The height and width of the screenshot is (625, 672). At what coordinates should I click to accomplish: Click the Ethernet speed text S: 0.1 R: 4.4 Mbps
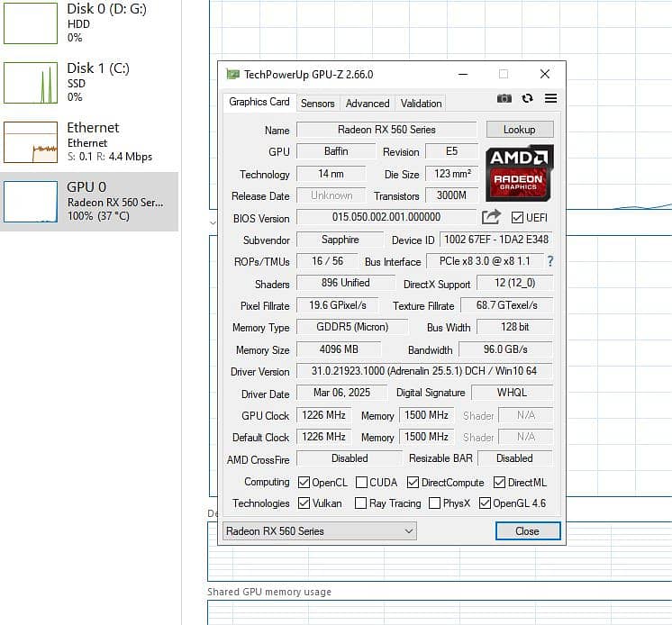tap(110, 157)
